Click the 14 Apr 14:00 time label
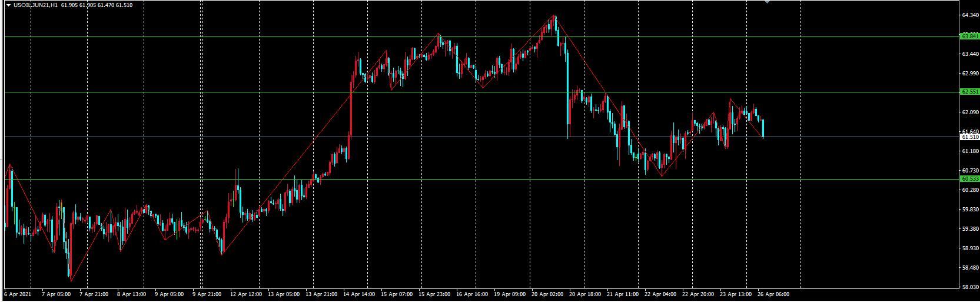Screen dimensions: 980x302 pos(359,294)
